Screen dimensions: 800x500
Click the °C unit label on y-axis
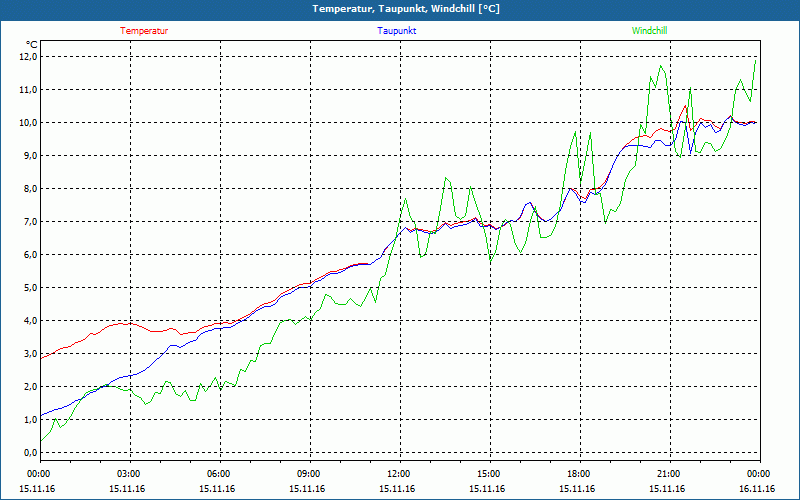coord(32,45)
